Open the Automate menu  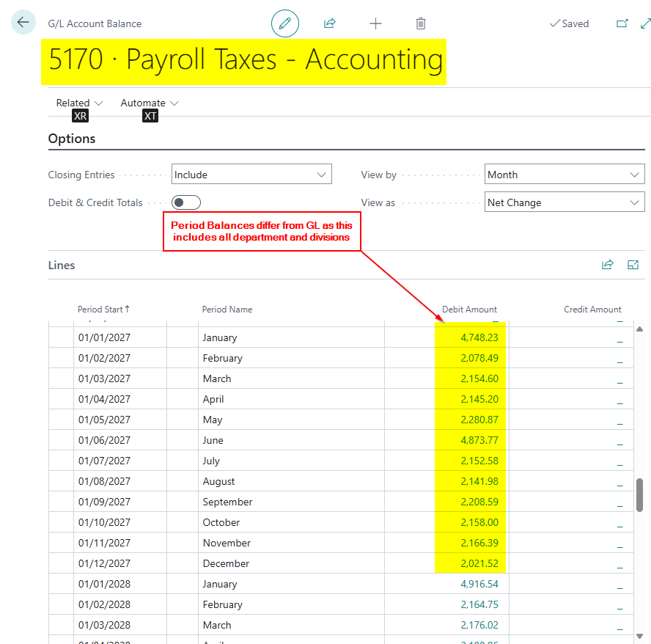tap(149, 103)
